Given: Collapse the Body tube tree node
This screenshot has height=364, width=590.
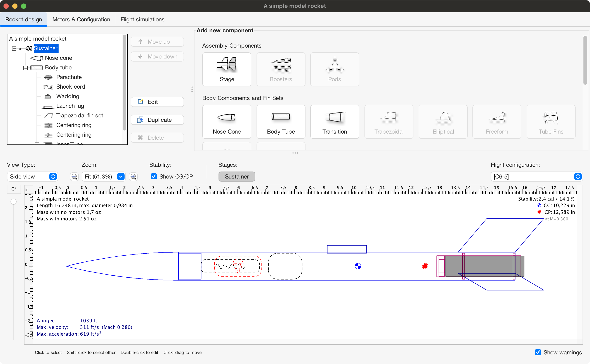Looking at the screenshot, I should tap(26, 68).
